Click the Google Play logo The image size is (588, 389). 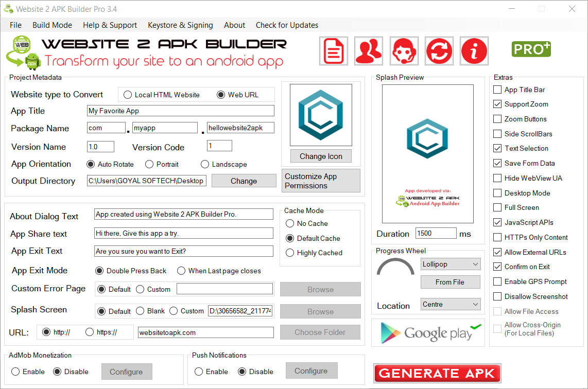428,333
